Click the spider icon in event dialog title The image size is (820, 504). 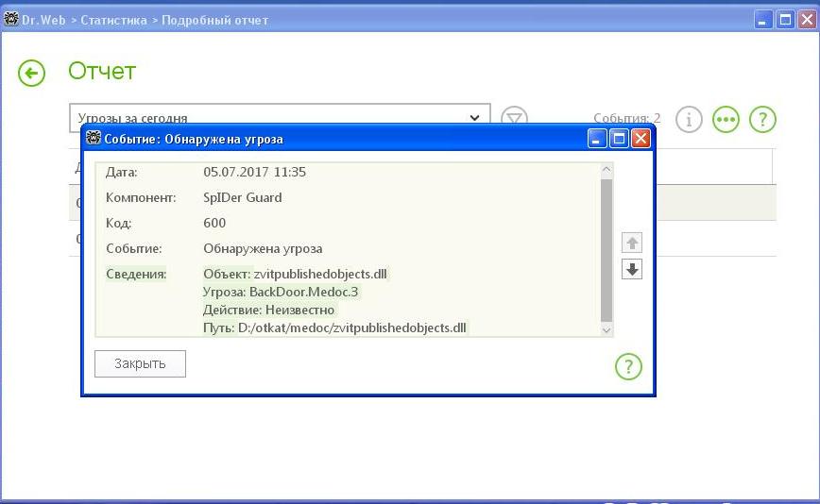tap(94, 138)
